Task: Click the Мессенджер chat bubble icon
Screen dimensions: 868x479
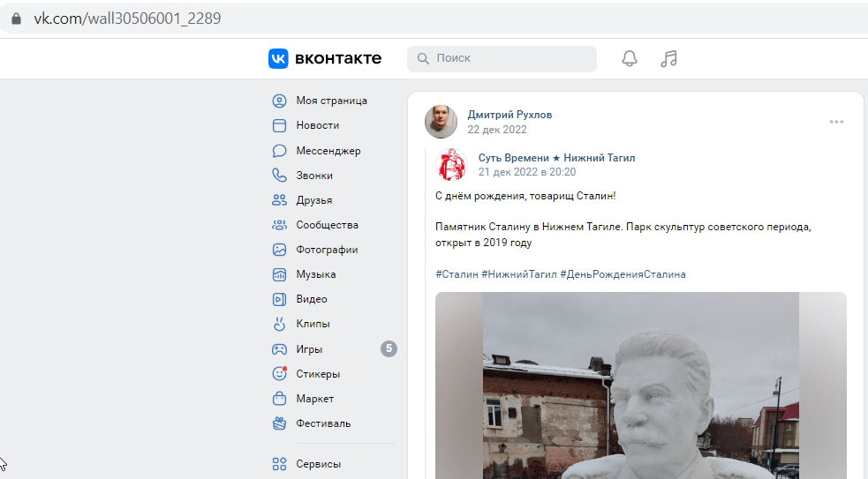Action: coord(280,151)
